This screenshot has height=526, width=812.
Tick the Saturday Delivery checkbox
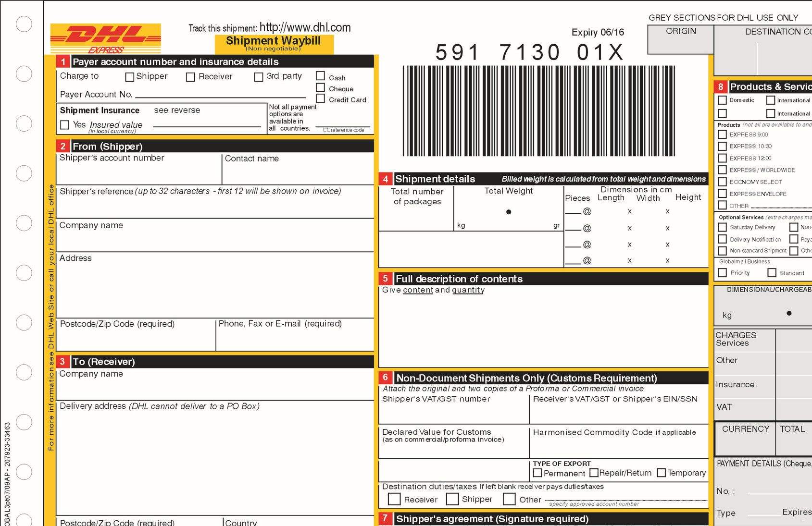(722, 227)
